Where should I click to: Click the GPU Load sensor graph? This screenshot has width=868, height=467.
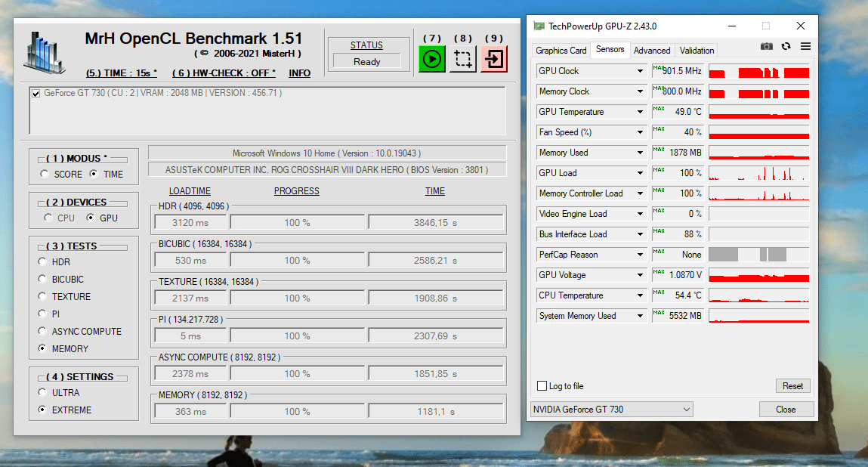(759, 173)
